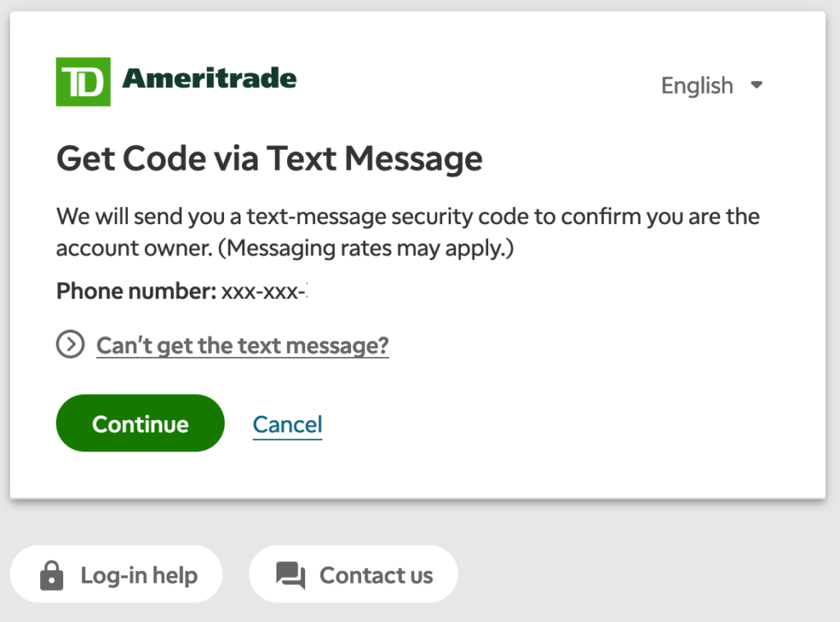Click the green TD logo square

click(x=83, y=81)
